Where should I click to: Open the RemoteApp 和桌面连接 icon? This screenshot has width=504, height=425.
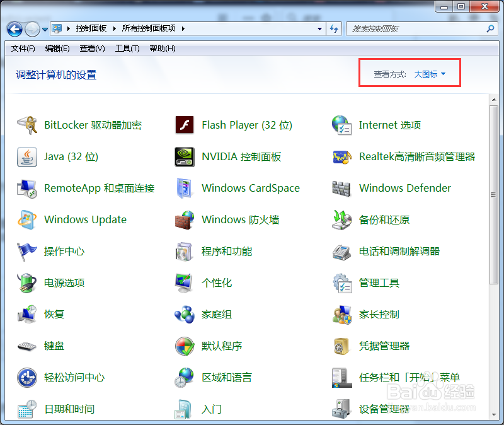(27, 188)
